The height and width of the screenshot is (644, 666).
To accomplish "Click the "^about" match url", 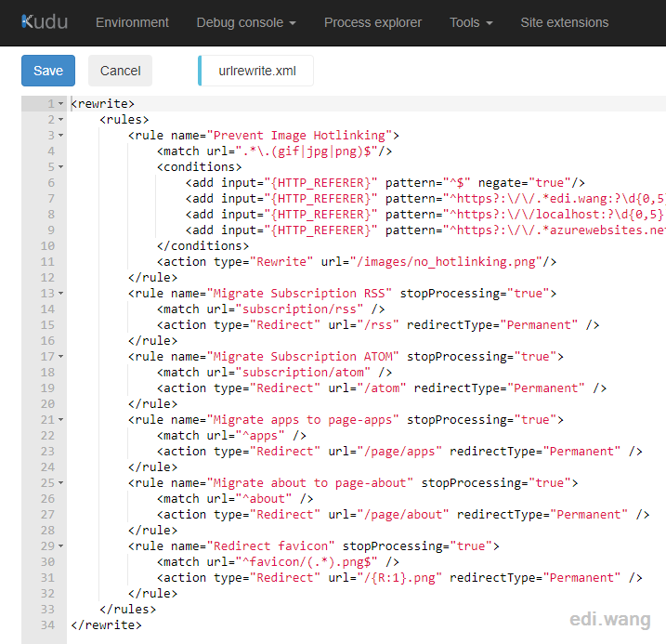I will tap(264, 499).
